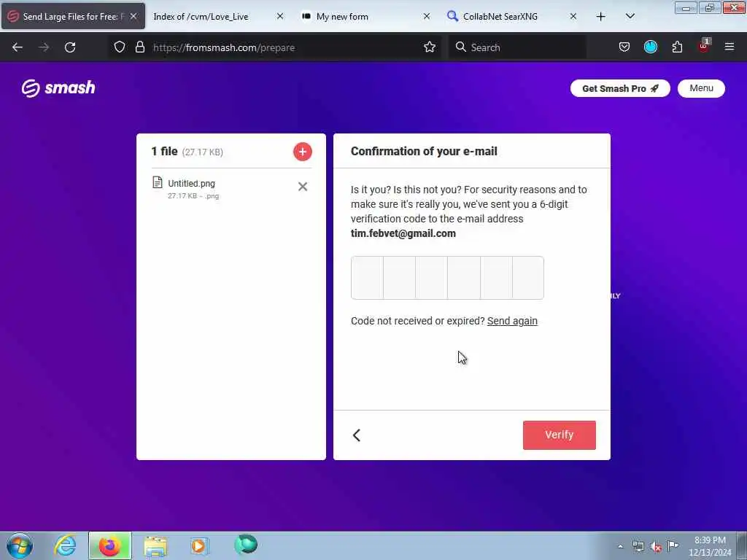This screenshot has height=560, width=747.
Task: View site security padlock info
Action: 139,47
